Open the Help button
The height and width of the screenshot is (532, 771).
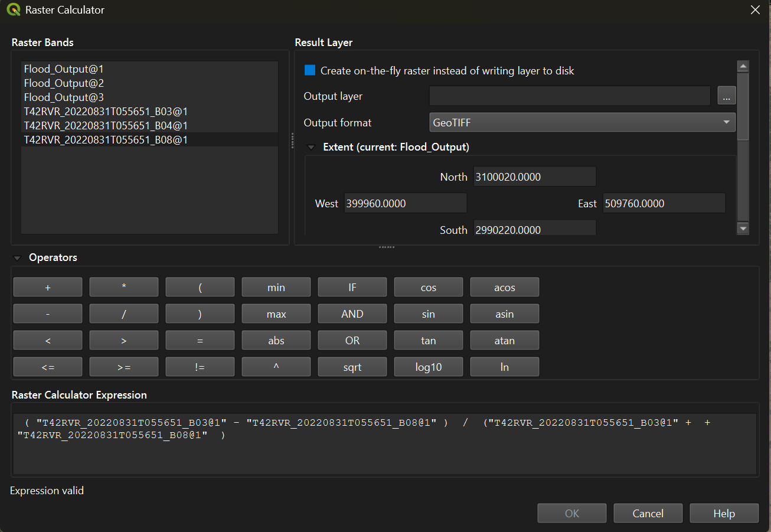pos(724,513)
